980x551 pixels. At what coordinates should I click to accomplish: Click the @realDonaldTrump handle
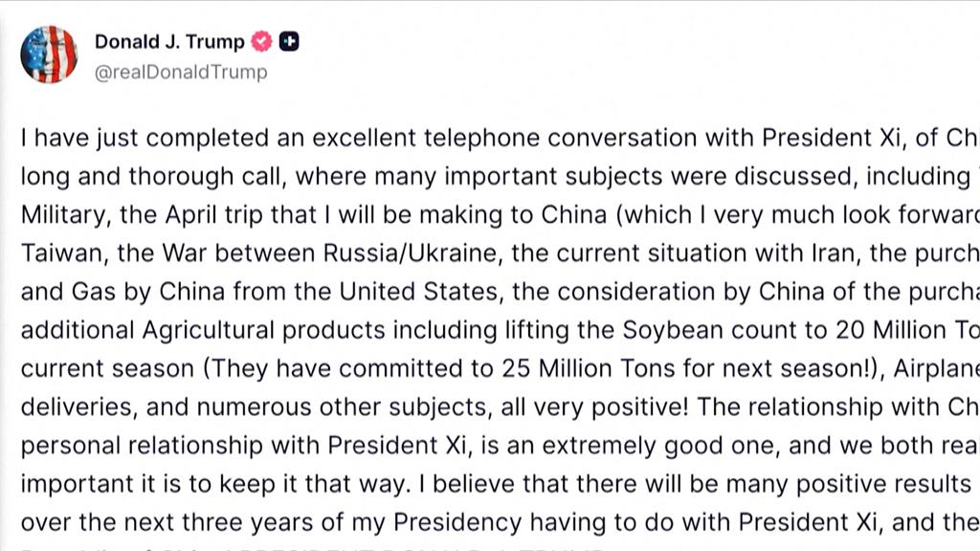click(x=181, y=72)
